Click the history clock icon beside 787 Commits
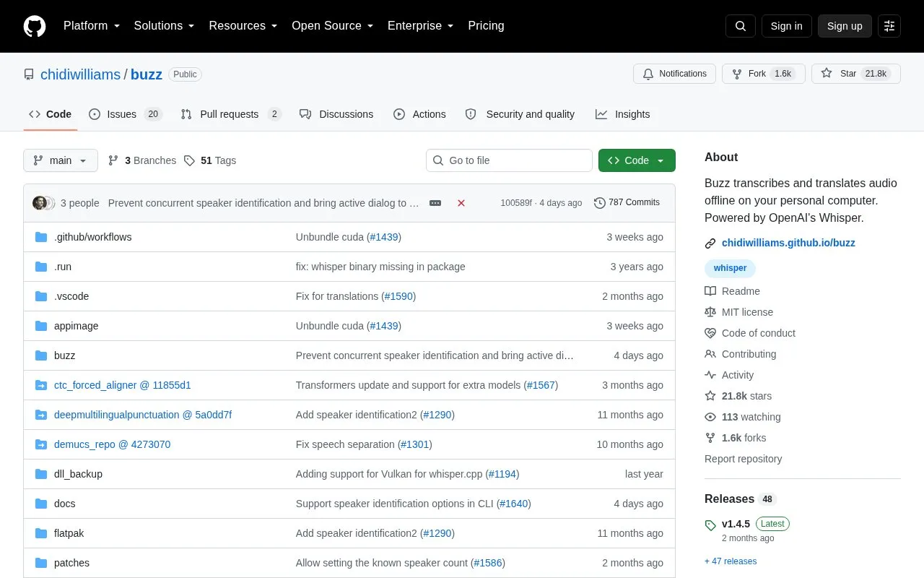This screenshot has height=578, width=924. [x=600, y=203]
